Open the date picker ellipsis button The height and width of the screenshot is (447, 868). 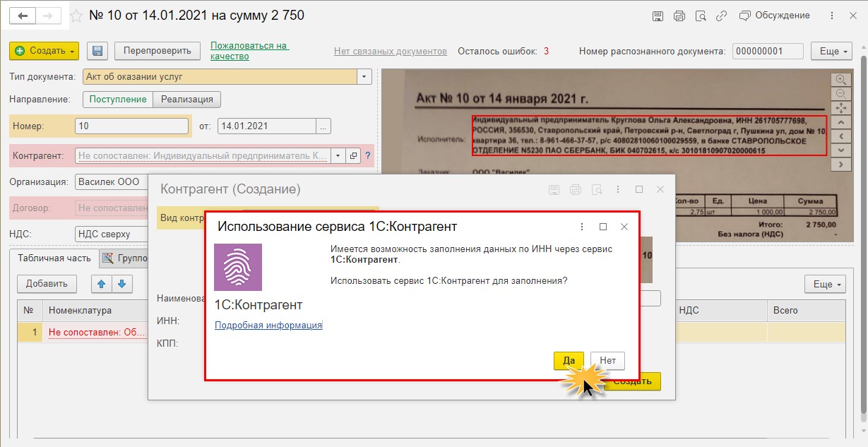pos(323,126)
